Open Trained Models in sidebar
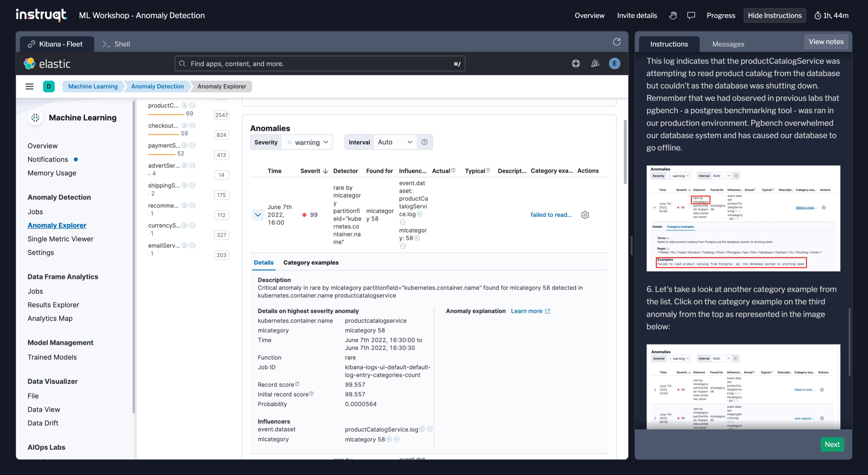This screenshot has width=868, height=475. [x=52, y=357]
